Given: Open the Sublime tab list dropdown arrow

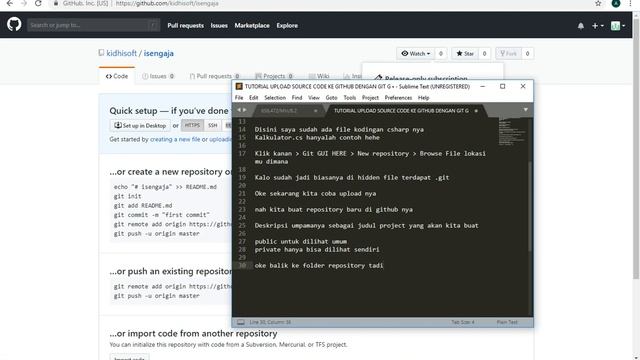Looking at the screenshot, I should [x=525, y=109].
